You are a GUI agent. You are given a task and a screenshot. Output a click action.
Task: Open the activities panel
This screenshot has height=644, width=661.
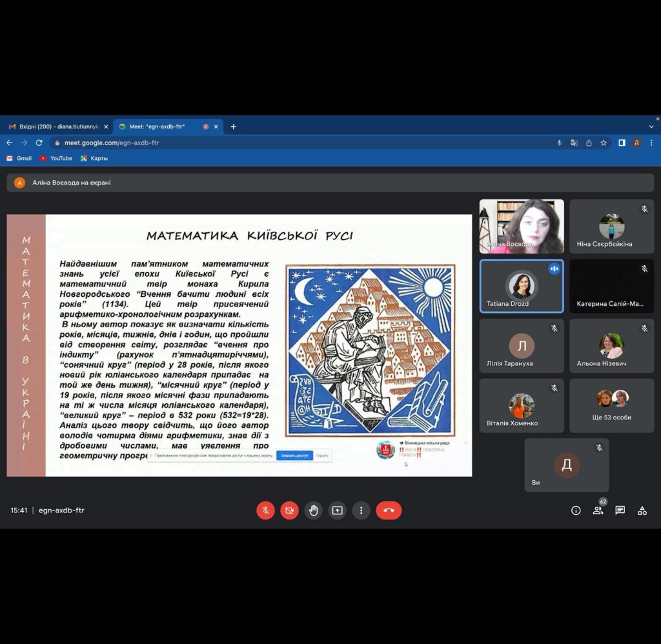point(642,510)
